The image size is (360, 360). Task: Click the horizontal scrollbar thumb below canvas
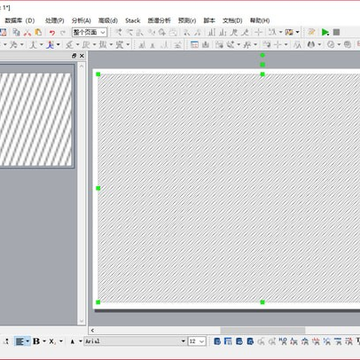coord(263,330)
